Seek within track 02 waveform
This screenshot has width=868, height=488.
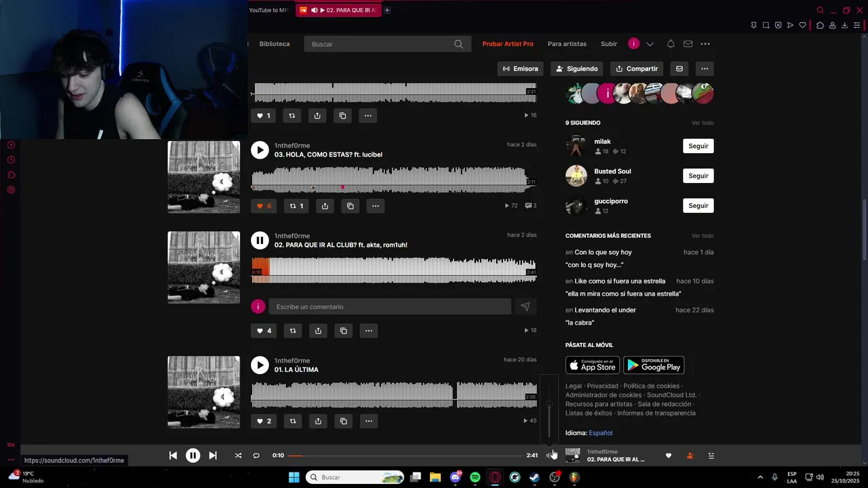[x=393, y=270]
